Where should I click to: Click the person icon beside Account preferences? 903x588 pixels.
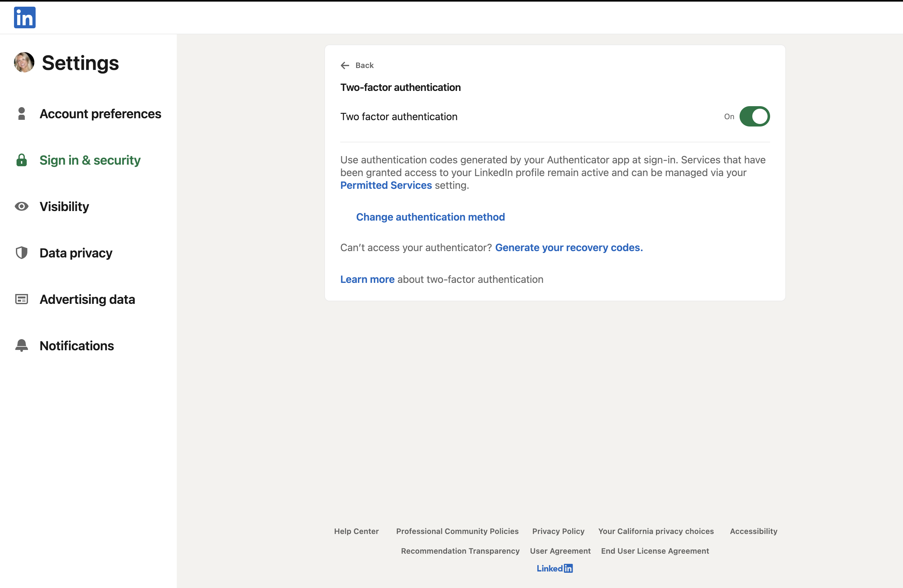21,113
